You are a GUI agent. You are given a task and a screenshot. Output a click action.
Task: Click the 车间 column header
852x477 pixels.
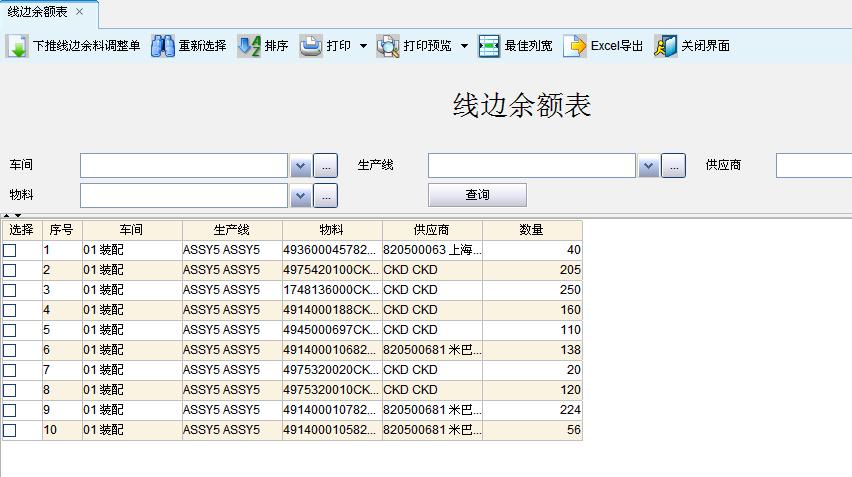132,230
